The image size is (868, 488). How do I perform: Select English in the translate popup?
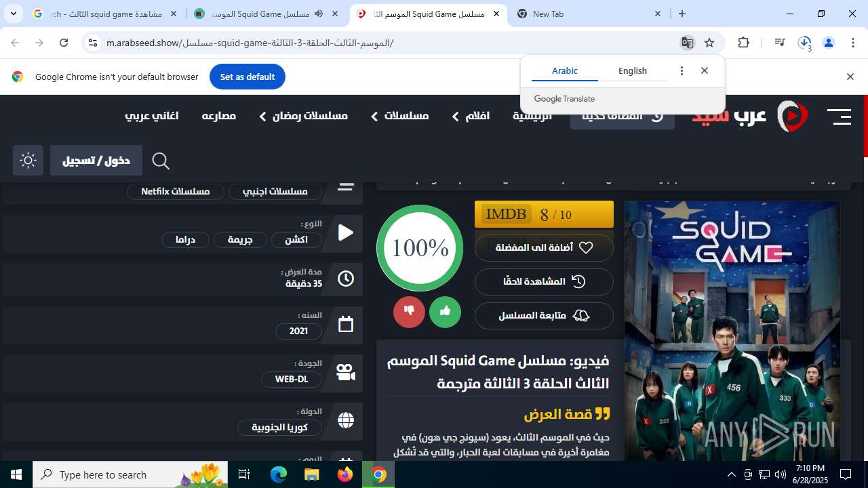click(633, 70)
